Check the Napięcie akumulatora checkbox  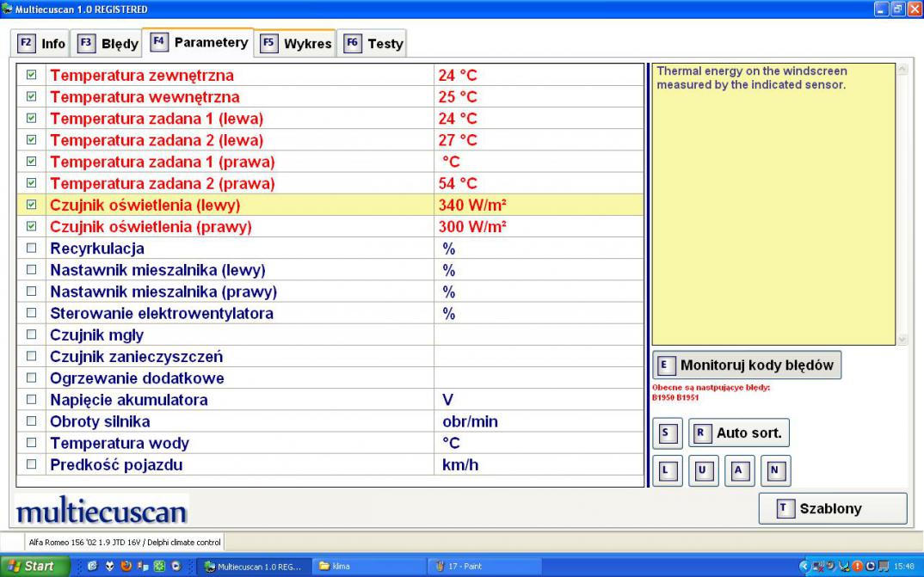(32, 400)
